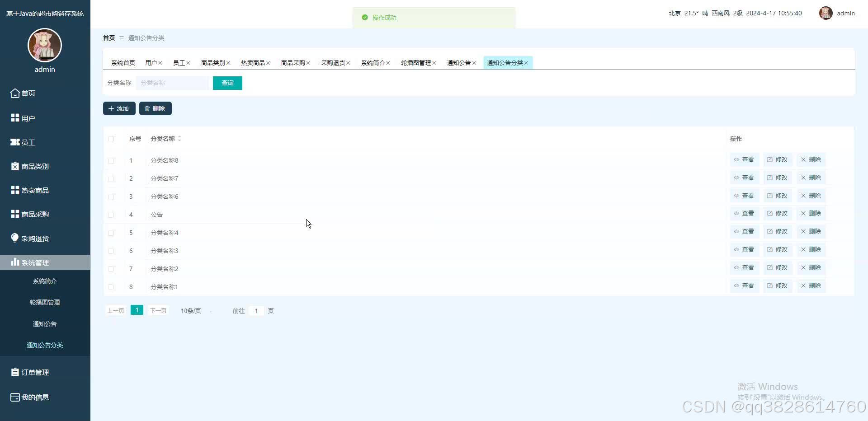Click the grid icon beside 用户 in sidebar
868x421 pixels.
[x=15, y=118]
